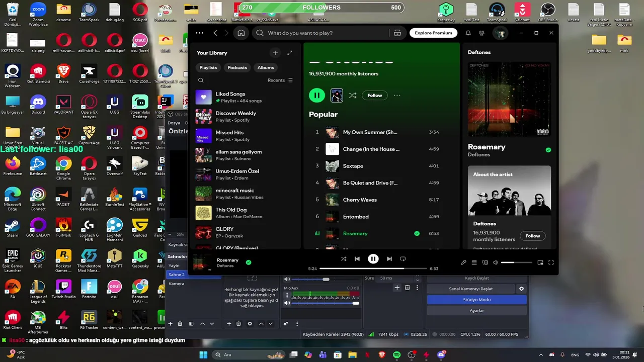Filter library by Playlists

[208, 67]
